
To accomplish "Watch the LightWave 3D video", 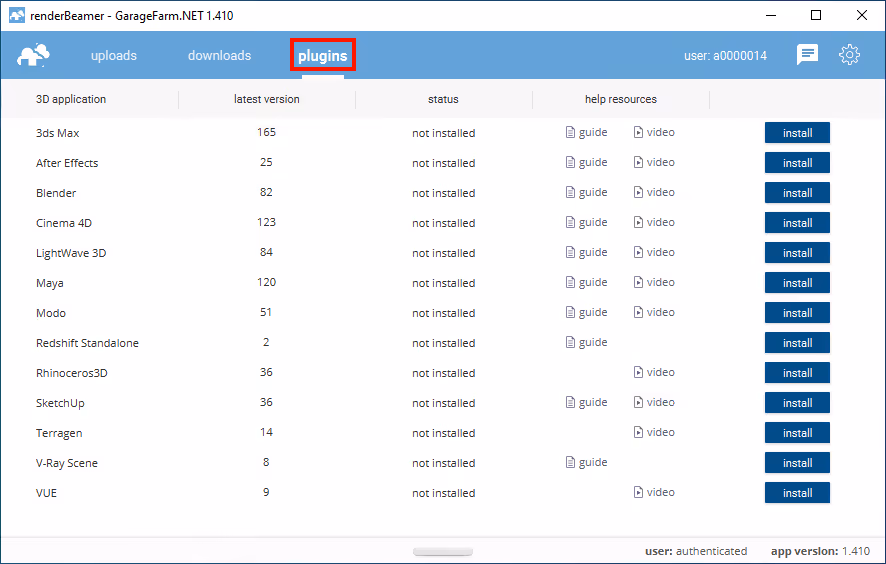I will pos(654,252).
